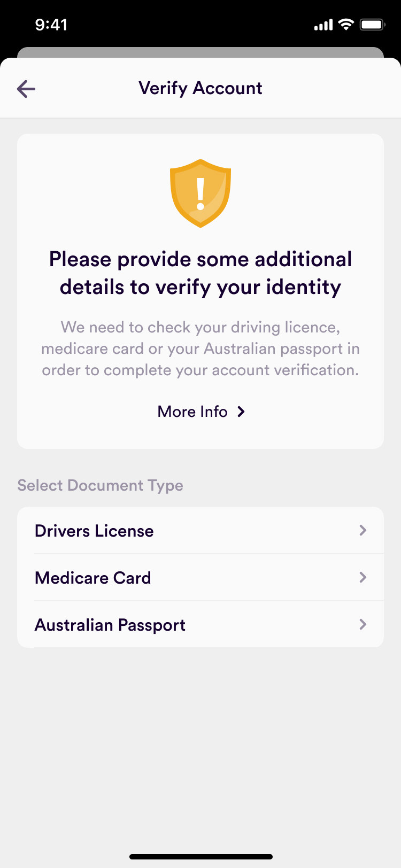
Task: Click the 9:41 clock in status bar
Action: coord(51,25)
